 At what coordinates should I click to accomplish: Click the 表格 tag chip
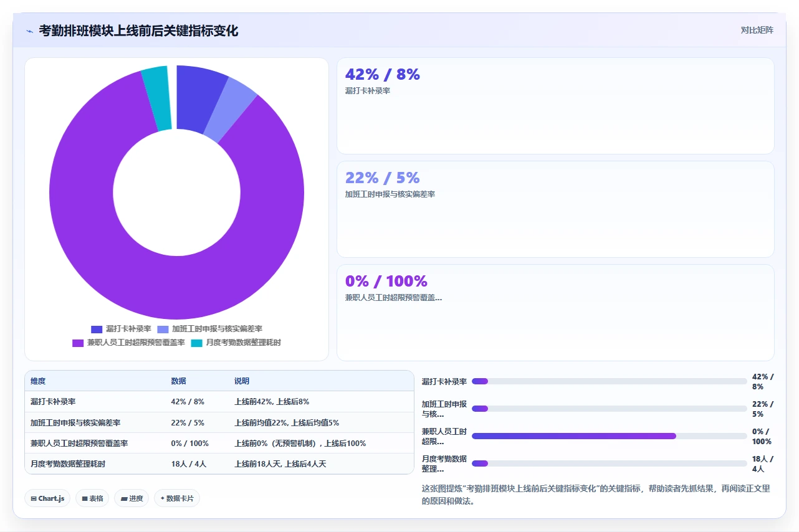92,498
